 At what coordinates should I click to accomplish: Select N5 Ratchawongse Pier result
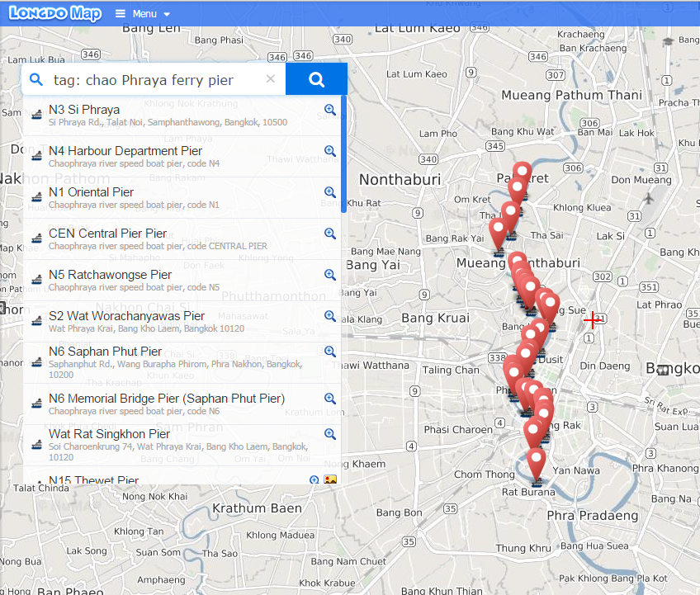182,281
